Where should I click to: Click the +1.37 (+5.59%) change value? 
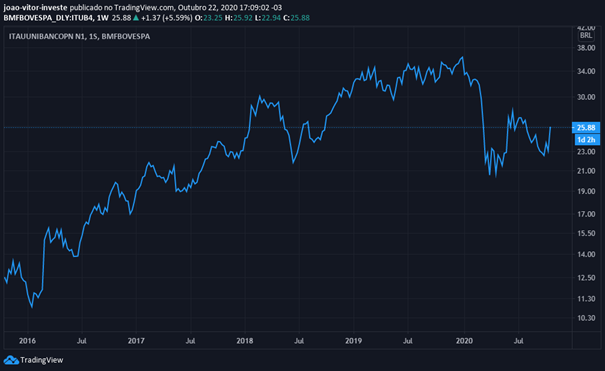click(166, 18)
